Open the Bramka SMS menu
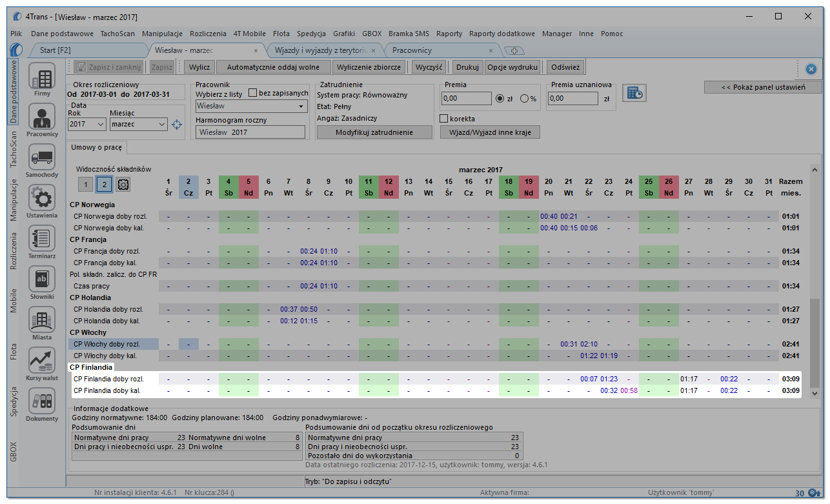This screenshot has height=504, width=830. [409, 34]
